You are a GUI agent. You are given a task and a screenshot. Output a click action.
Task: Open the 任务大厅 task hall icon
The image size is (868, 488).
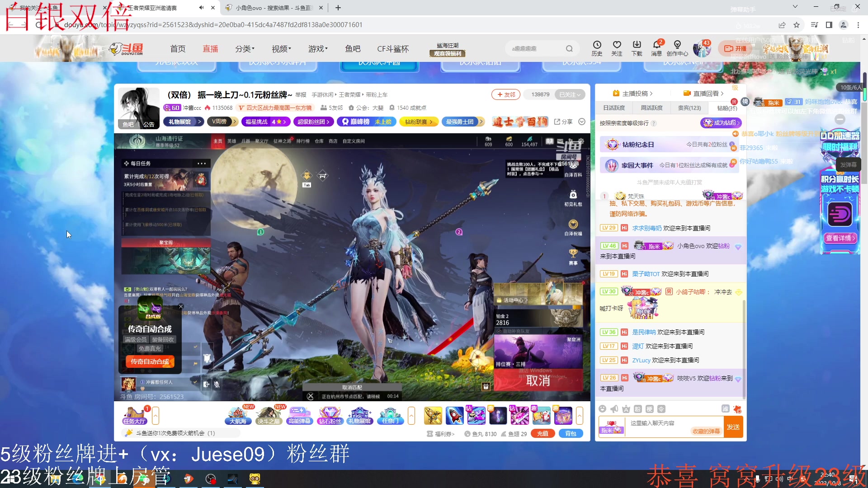(134, 415)
